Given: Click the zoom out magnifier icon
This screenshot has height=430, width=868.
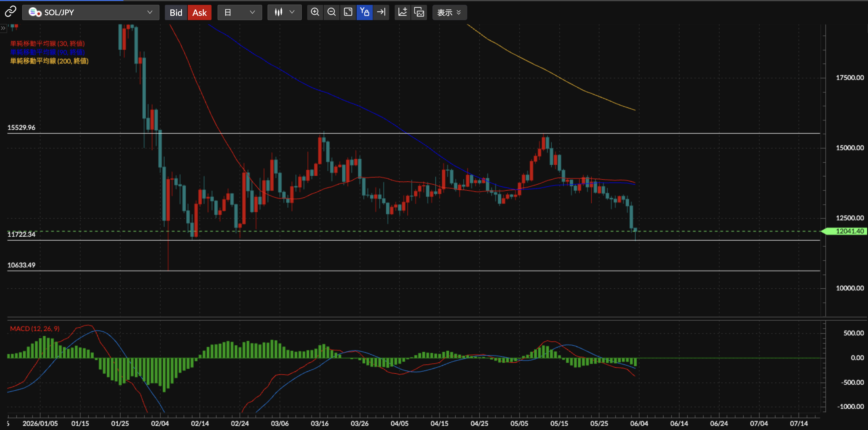Looking at the screenshot, I should click(x=332, y=12).
